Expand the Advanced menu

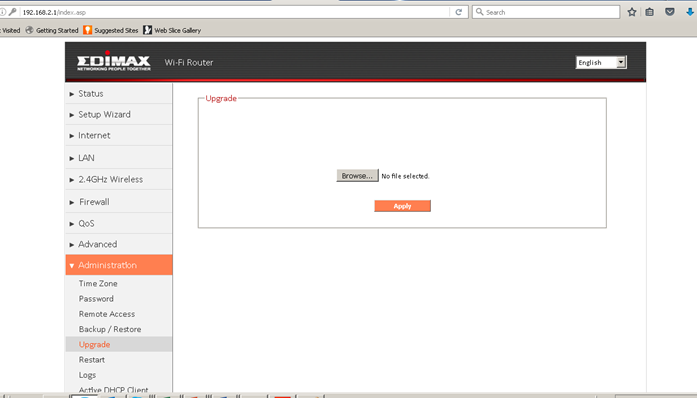(x=119, y=244)
